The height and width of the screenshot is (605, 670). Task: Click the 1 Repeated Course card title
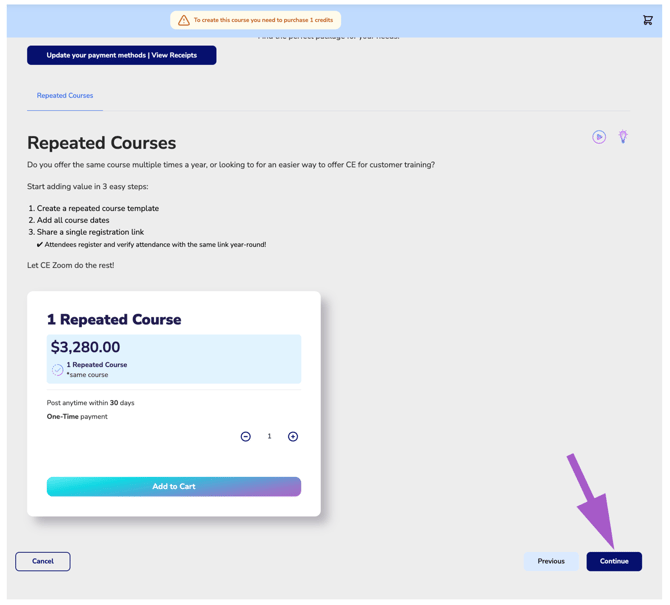[114, 319]
